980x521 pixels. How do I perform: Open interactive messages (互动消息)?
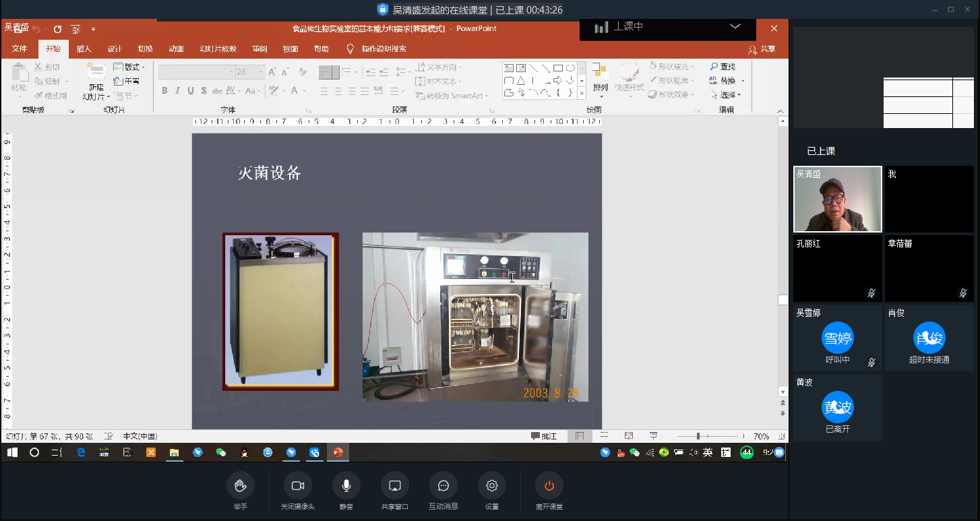443,486
